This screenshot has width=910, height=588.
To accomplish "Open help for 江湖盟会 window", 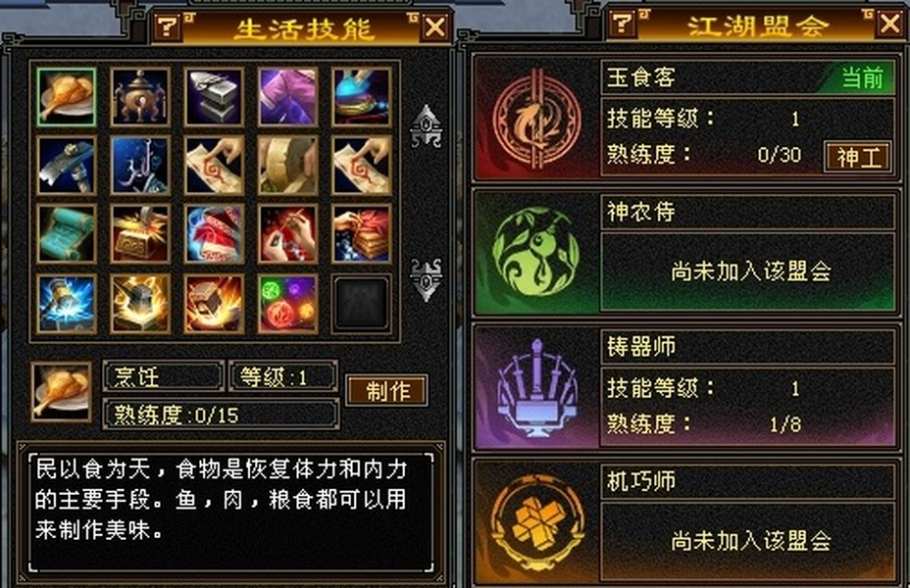I will tap(622, 24).
